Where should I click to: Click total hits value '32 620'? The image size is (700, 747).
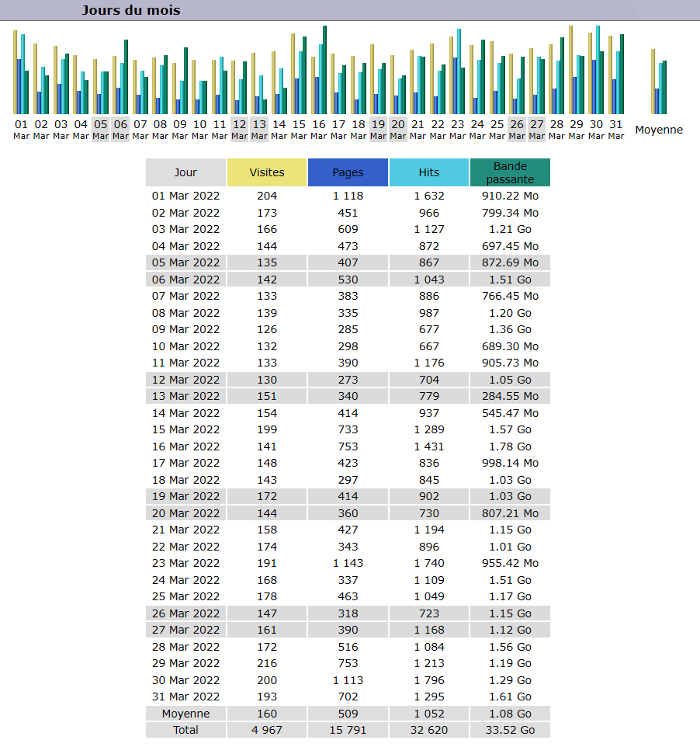428,730
